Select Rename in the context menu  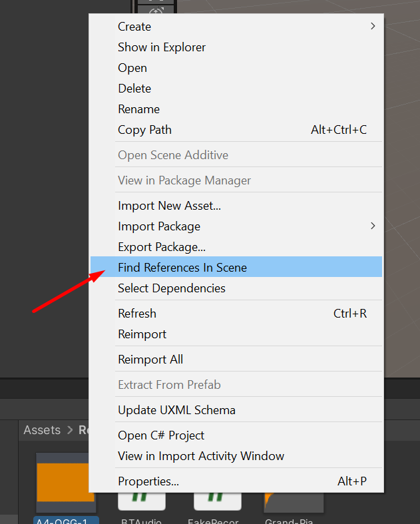(138, 109)
